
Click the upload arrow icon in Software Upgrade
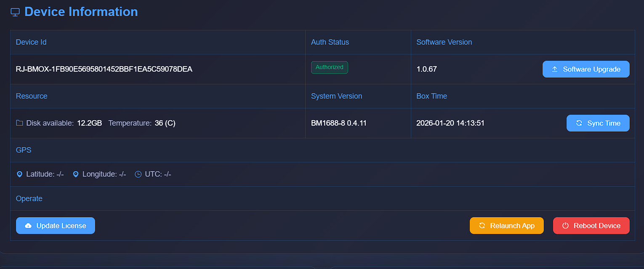point(555,69)
